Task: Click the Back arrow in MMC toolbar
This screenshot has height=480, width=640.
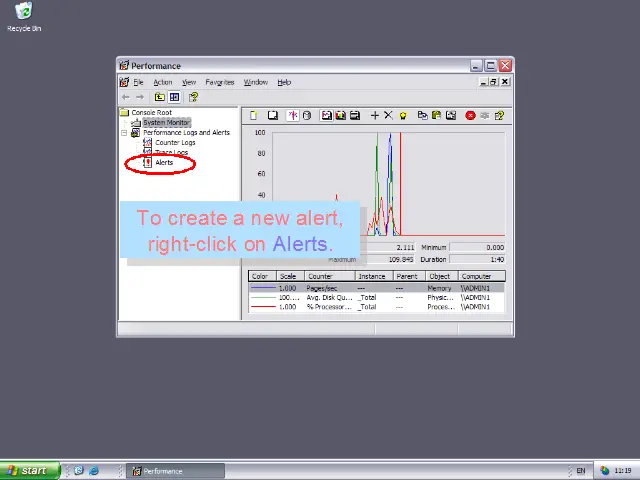Action: click(126, 97)
